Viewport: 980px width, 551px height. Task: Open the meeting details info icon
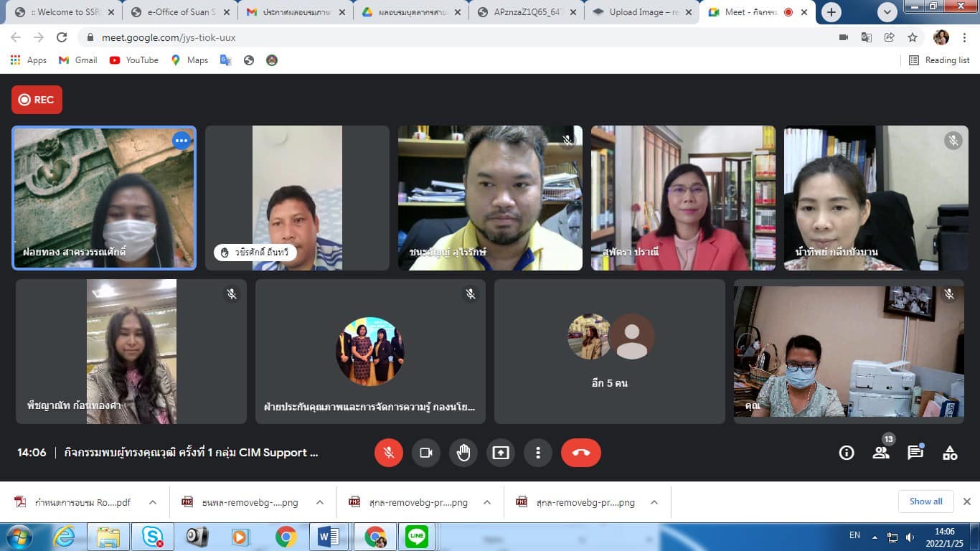847,453
